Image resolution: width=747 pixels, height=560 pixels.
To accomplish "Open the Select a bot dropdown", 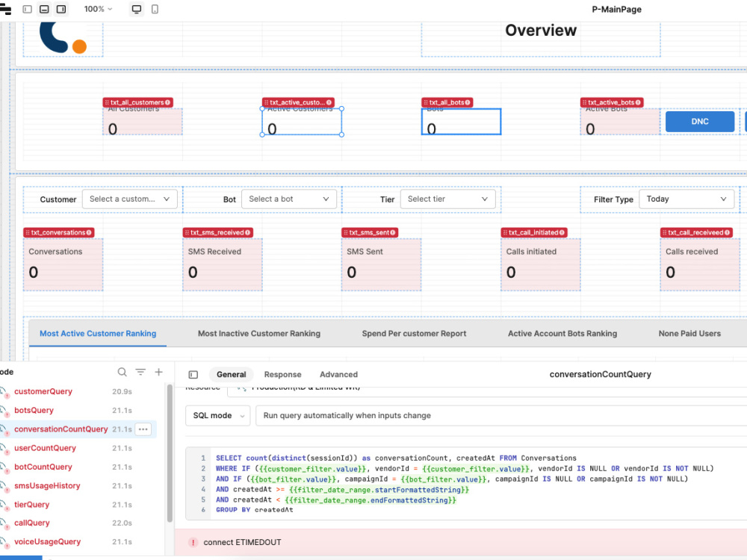I will 288,199.
